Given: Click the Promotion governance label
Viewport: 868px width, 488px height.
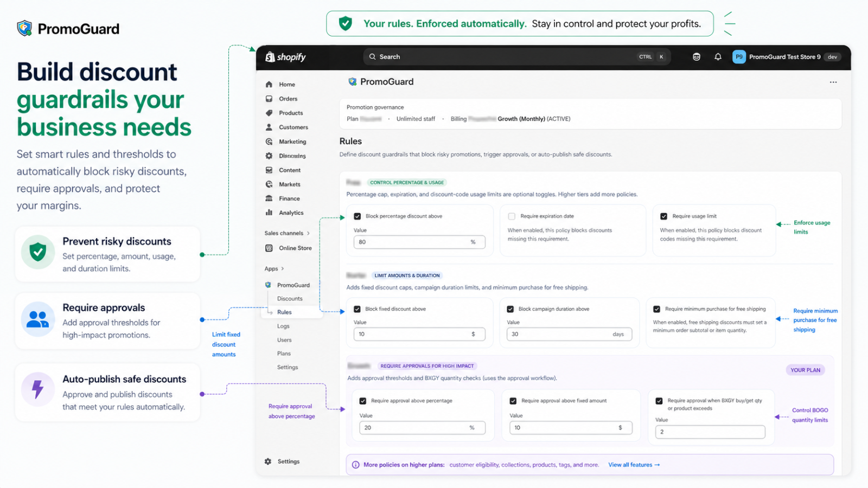Looking at the screenshot, I should coord(375,107).
